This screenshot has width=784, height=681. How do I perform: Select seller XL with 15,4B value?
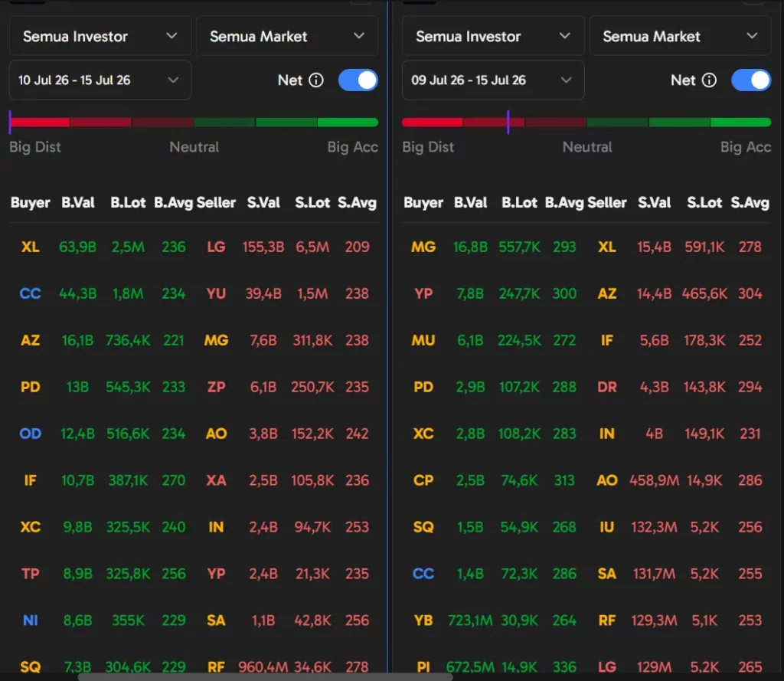click(607, 247)
